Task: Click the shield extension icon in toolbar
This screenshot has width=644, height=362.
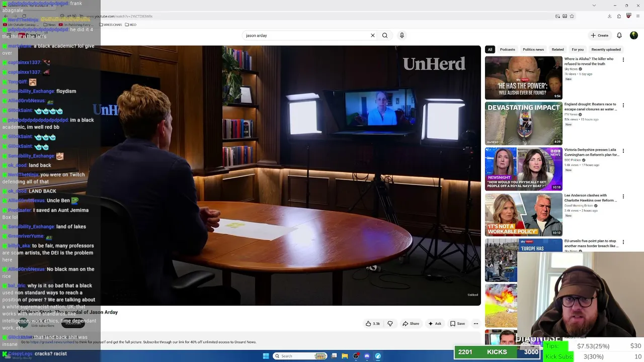Action: 628,16
